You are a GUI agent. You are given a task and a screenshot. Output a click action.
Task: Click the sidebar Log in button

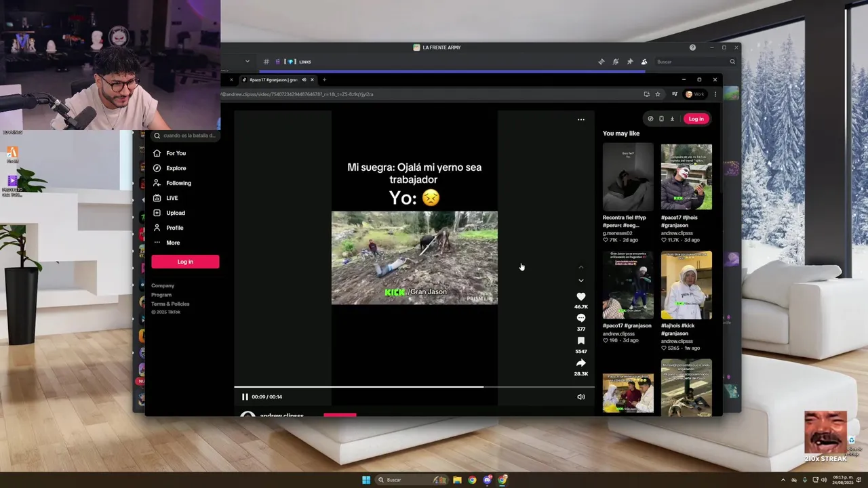185,262
